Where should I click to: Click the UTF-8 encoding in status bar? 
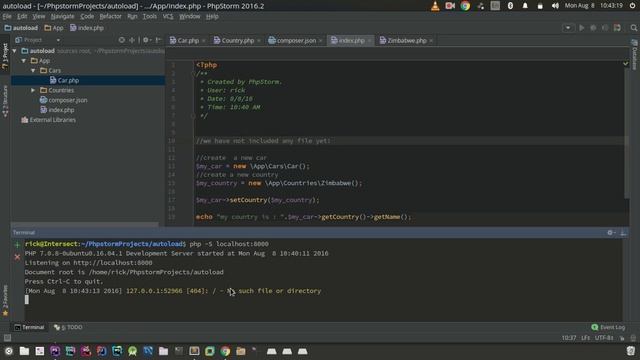[x=604, y=338]
